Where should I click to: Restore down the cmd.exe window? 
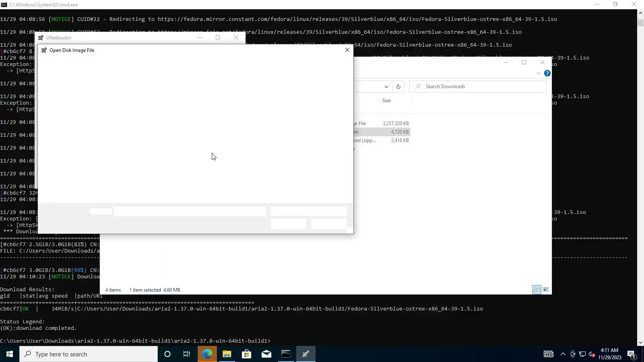(x=615, y=4)
